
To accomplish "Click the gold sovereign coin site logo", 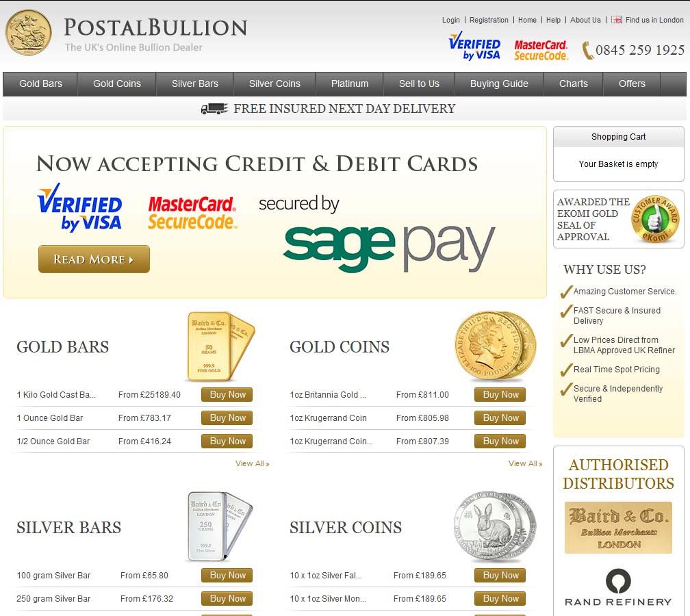I will 29,33.
